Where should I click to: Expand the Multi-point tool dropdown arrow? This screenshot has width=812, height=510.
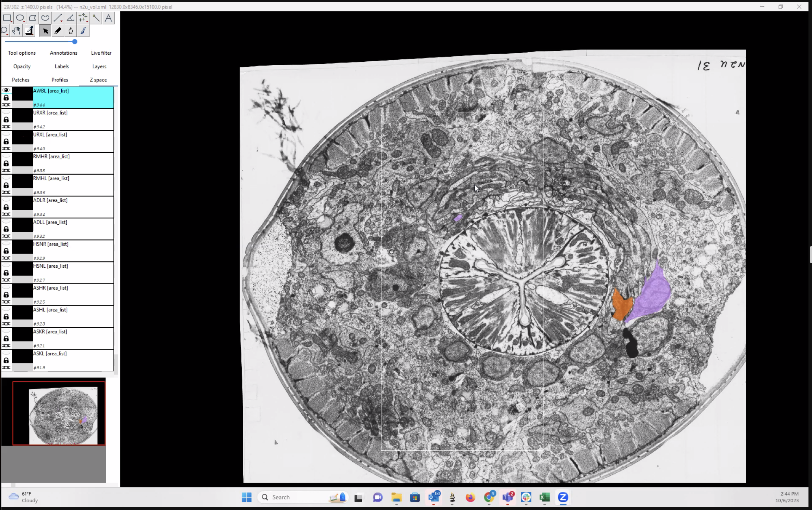click(x=87, y=22)
